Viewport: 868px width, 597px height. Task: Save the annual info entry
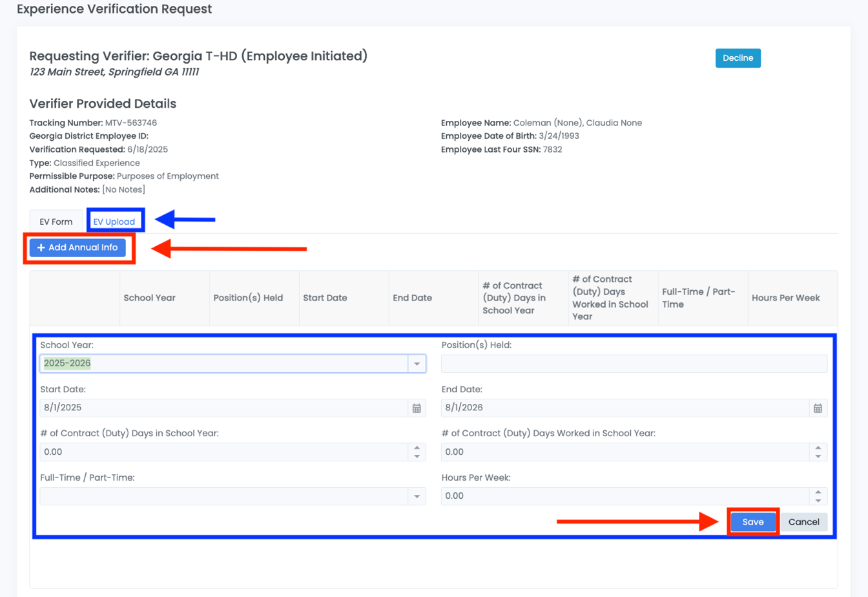pyautogui.click(x=753, y=522)
